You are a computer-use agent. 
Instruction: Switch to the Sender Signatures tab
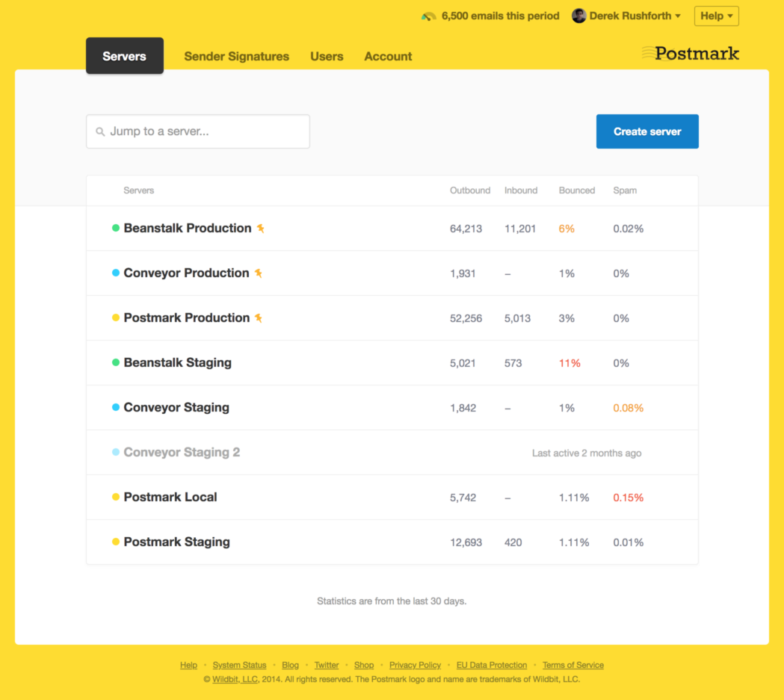click(236, 57)
